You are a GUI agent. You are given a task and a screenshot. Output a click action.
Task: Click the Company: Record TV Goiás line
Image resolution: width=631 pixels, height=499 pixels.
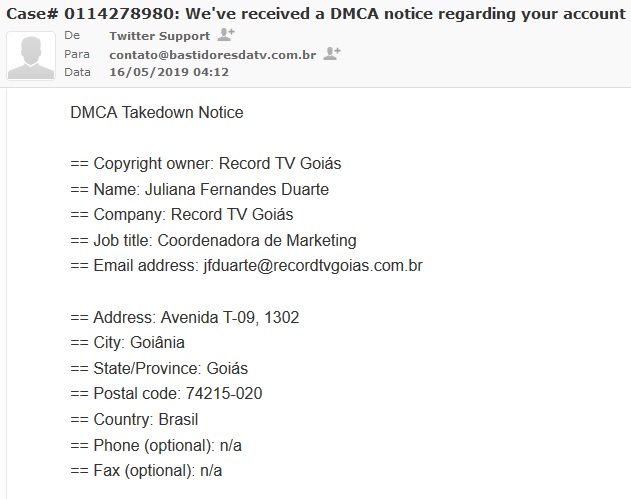tap(182, 215)
